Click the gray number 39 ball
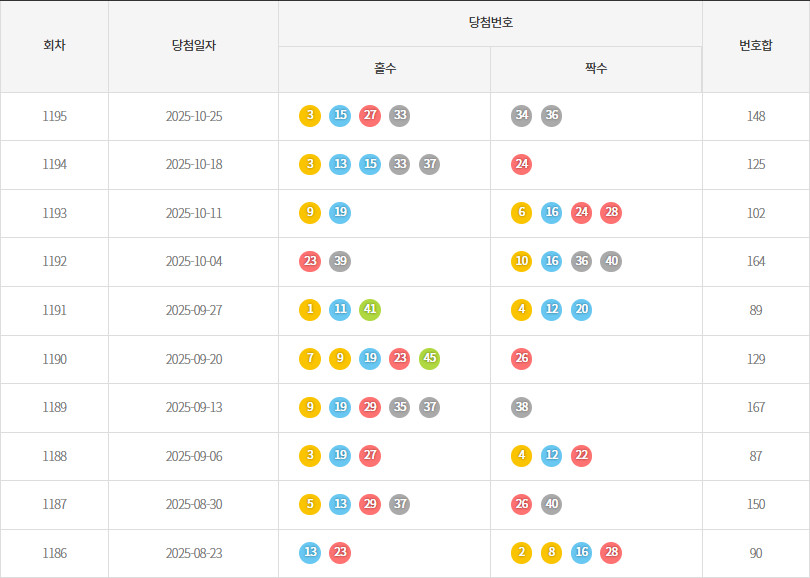 [340, 261]
